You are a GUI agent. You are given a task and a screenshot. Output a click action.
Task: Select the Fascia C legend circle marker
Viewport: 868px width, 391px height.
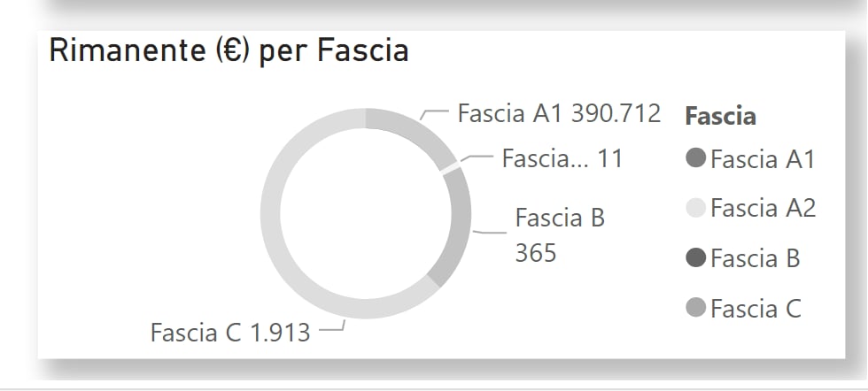696,308
